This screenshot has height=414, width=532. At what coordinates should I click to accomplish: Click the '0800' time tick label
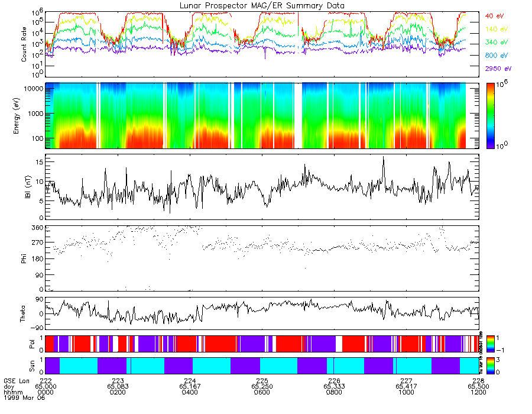coord(334,392)
